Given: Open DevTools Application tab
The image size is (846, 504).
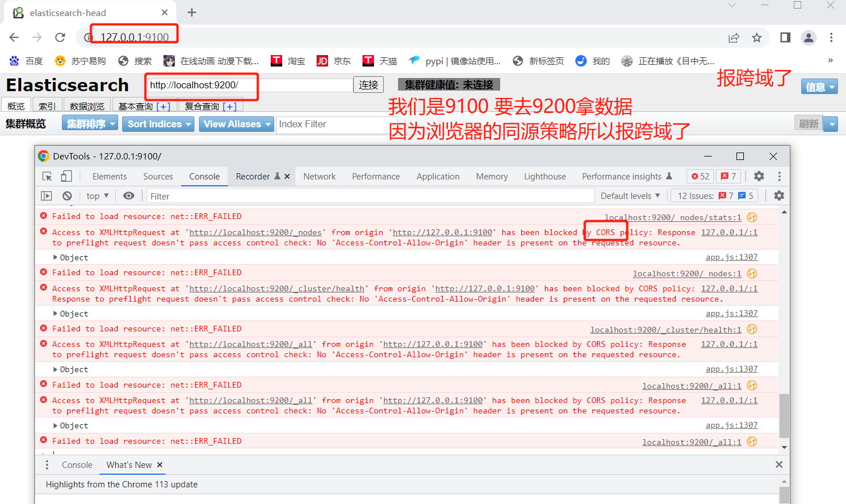Looking at the screenshot, I should [x=438, y=177].
